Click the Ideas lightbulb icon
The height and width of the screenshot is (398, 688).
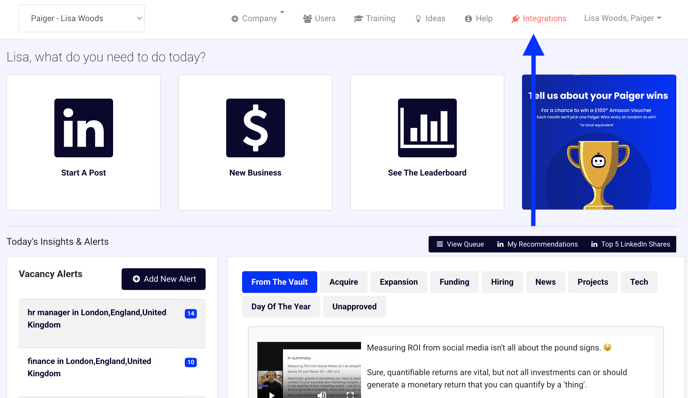coord(418,18)
